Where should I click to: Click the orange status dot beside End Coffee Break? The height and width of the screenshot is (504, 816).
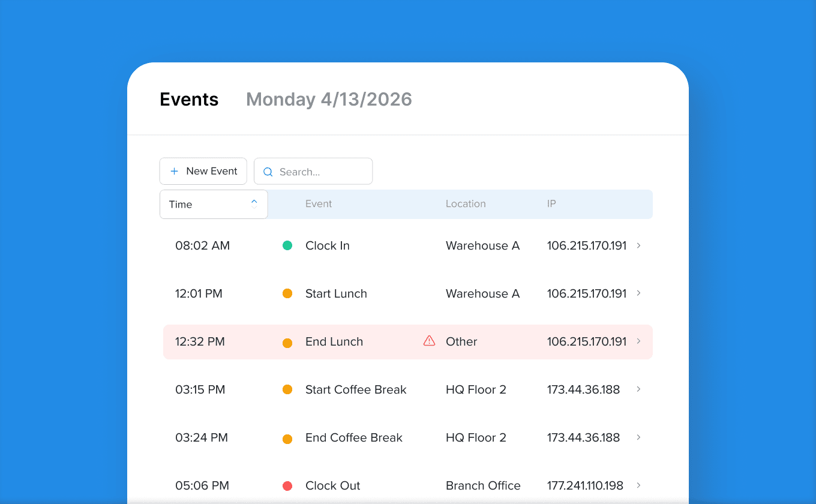287,437
